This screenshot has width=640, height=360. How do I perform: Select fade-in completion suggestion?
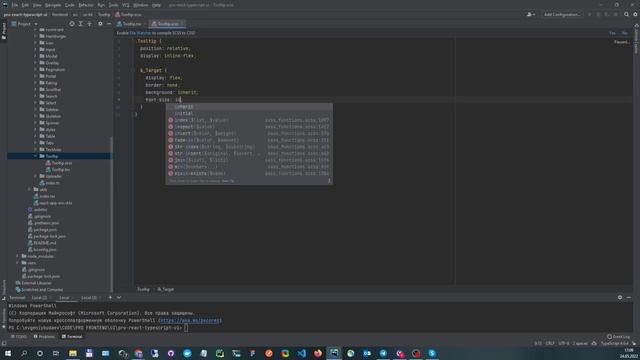pos(249,140)
